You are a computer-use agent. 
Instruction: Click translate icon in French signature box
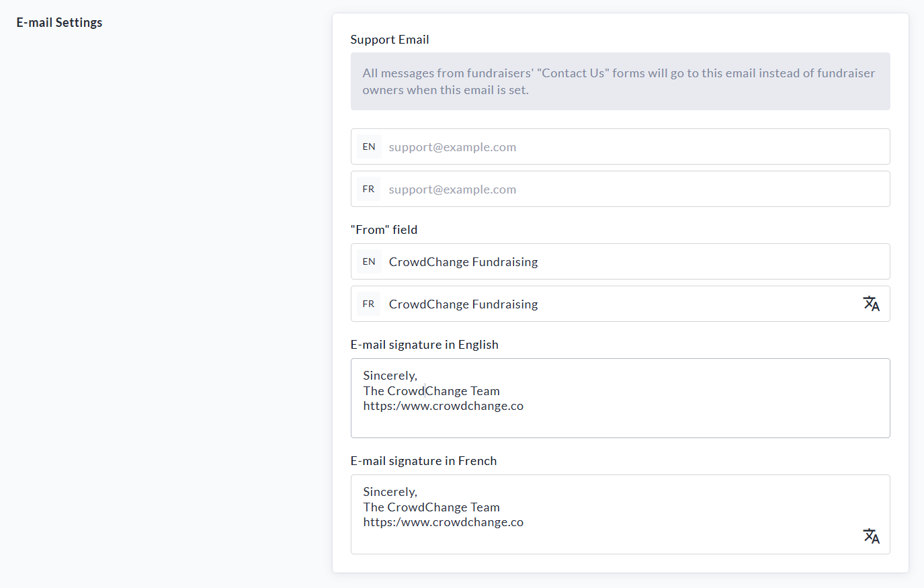coord(871,536)
